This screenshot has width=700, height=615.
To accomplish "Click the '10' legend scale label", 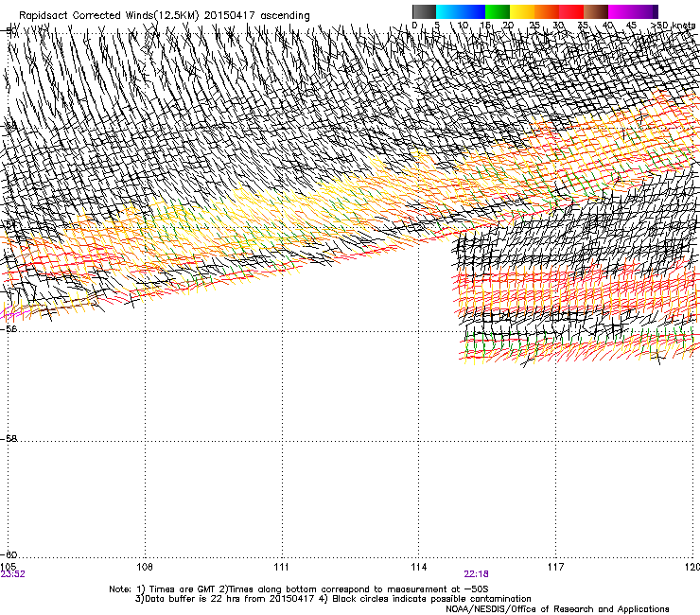I will (464, 26).
